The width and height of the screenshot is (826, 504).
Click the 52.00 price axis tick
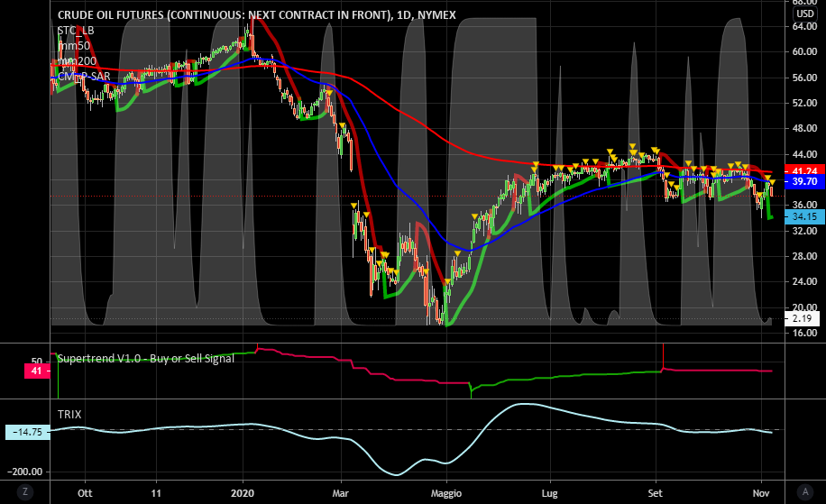point(805,103)
